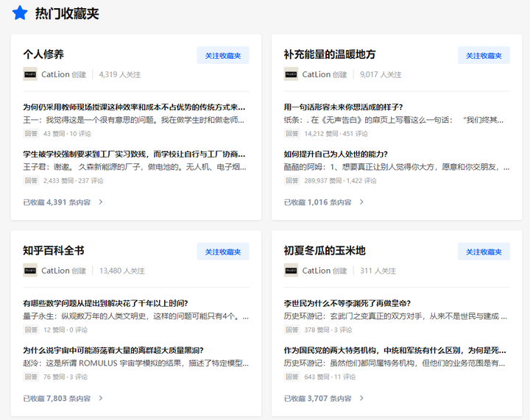Screen dimensions: 530x420
Task: Follow the 补充能量的温暖地方 collection with 关注收藏夹
Action: tap(484, 55)
